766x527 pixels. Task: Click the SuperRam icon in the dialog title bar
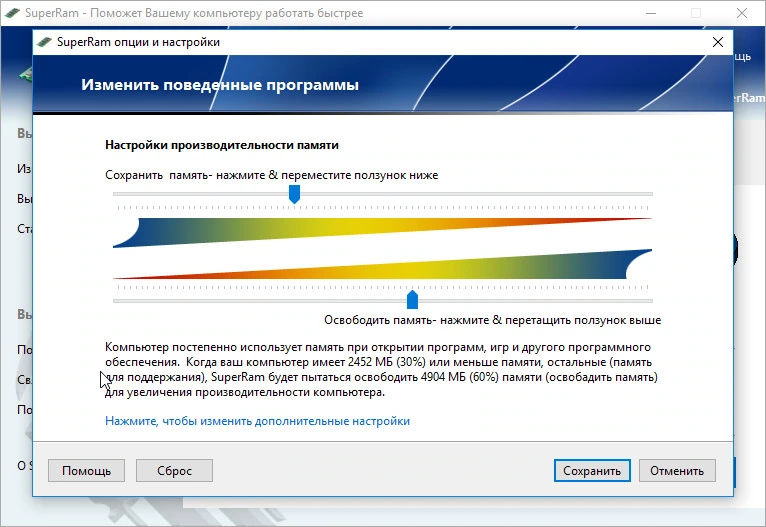click(x=44, y=42)
